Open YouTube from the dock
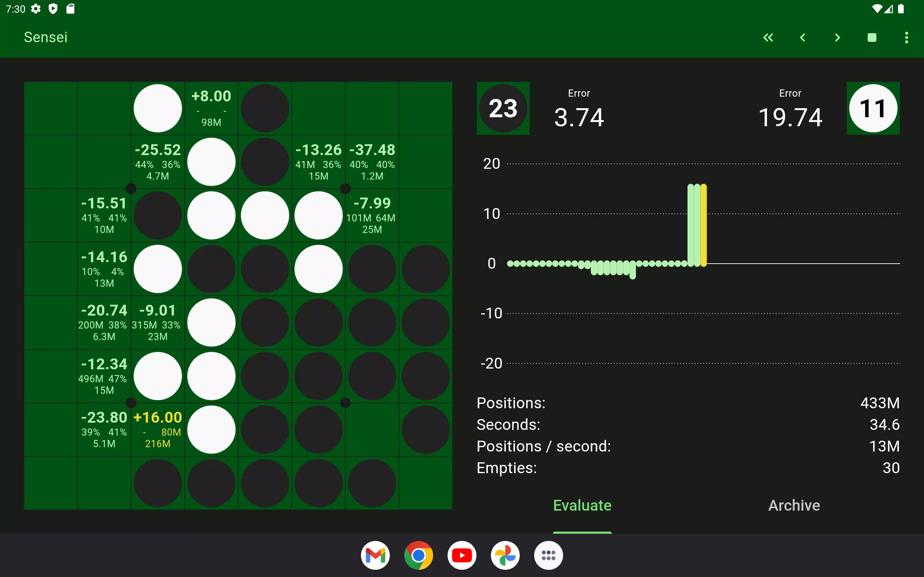The height and width of the screenshot is (577, 924). point(462,555)
